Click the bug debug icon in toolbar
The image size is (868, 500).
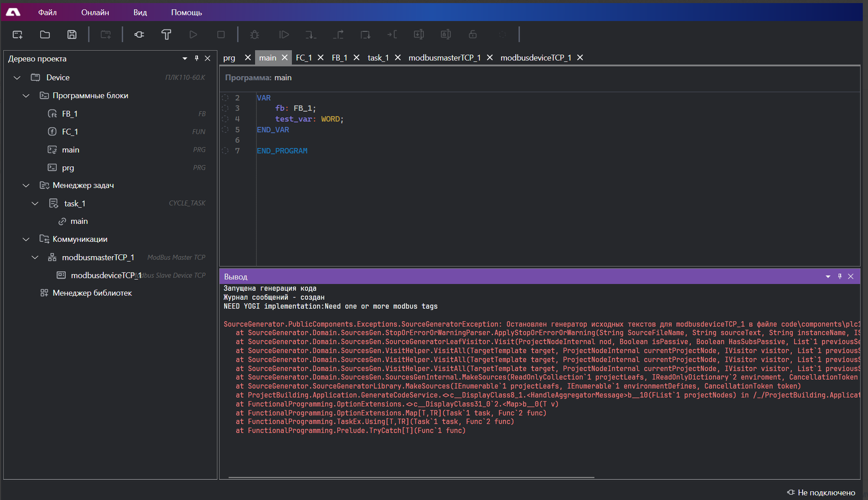[x=254, y=35]
